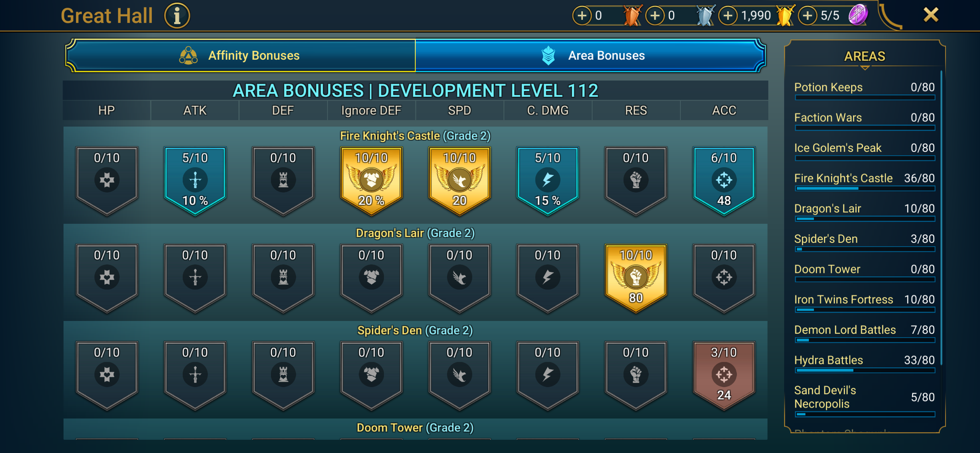The width and height of the screenshot is (980, 453).
Task: Select Fire Knight's Castle ATK 5/10 badge
Action: pos(195,181)
